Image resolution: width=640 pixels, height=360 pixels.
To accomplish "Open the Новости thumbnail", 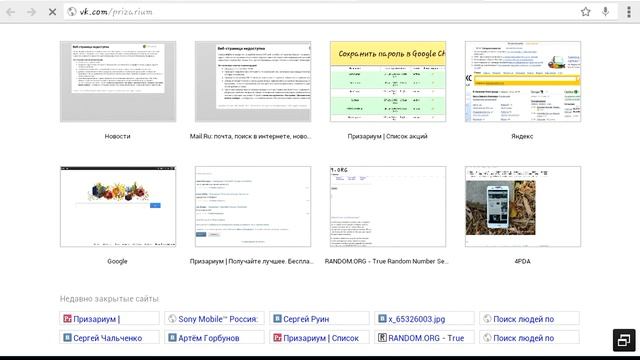I will (x=118, y=81).
